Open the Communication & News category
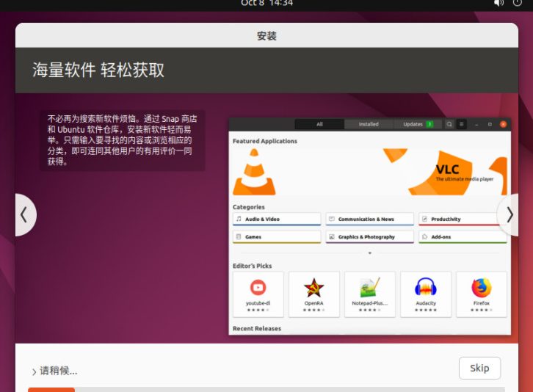Image resolution: width=533 pixels, height=392 pixels. coord(369,219)
